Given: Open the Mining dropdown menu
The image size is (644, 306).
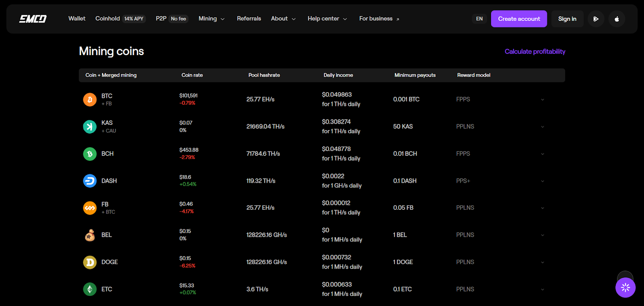Looking at the screenshot, I should click(x=211, y=19).
